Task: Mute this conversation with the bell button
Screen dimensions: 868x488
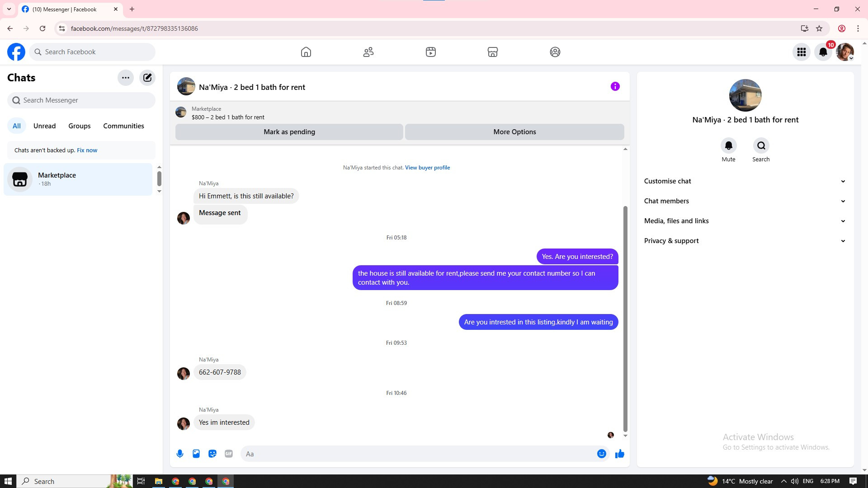Action: click(x=728, y=146)
